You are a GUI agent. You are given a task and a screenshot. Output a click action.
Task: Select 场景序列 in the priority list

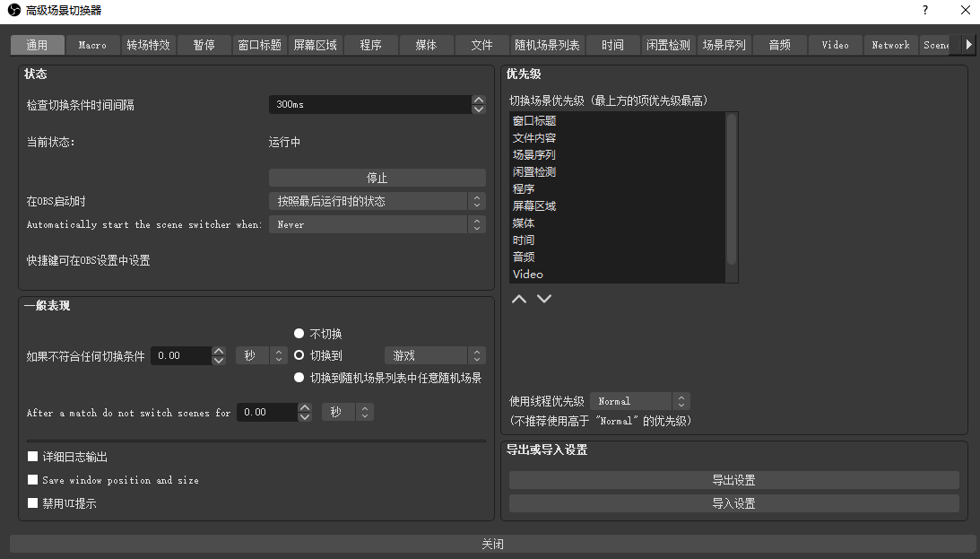(x=618, y=154)
